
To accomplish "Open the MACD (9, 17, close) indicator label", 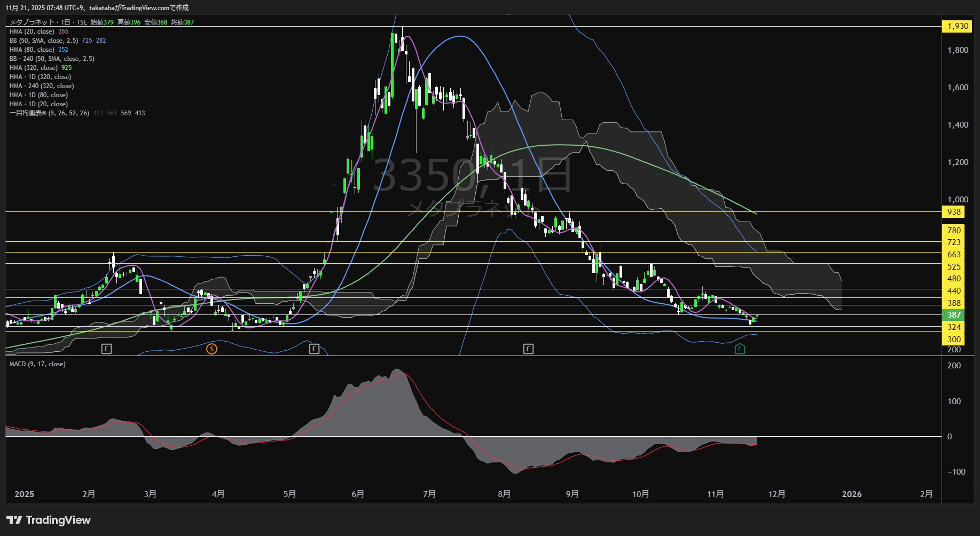I will click(37, 364).
